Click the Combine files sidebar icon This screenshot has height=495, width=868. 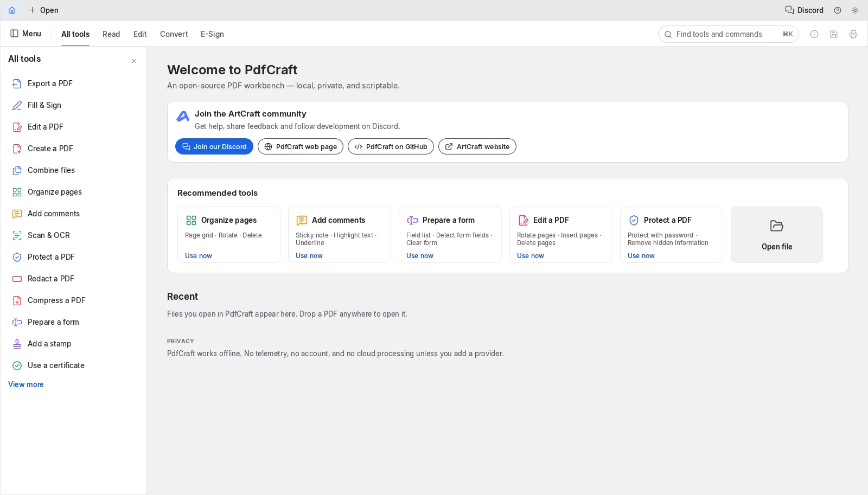pos(17,170)
